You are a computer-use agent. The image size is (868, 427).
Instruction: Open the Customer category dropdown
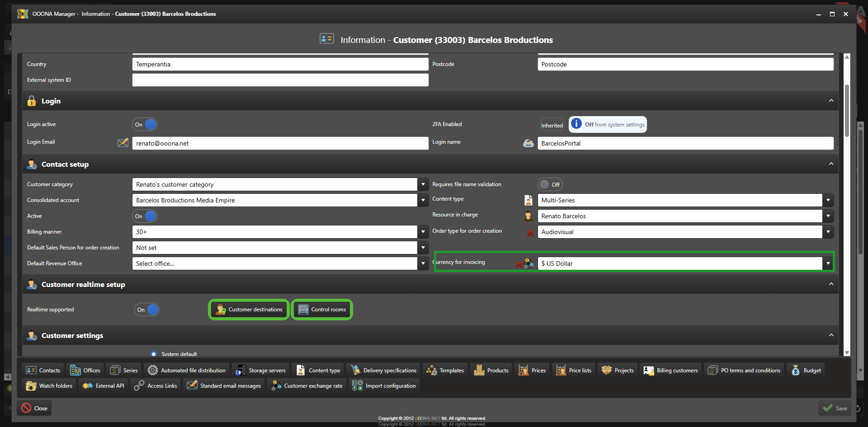coord(423,184)
